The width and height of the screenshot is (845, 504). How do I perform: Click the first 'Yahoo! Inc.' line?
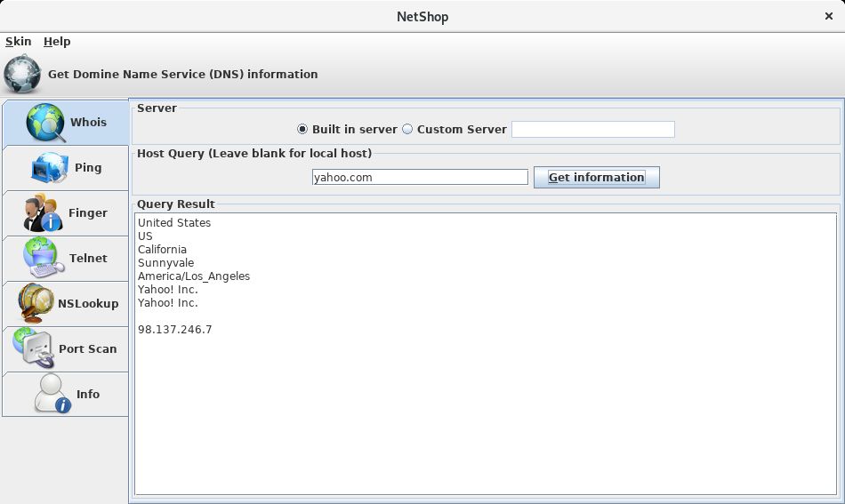pos(167,290)
